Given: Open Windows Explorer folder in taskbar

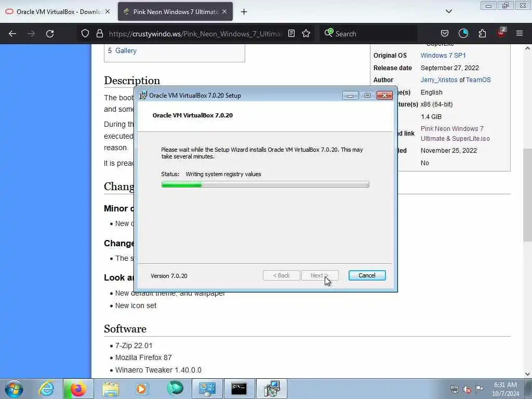Looking at the screenshot, I should [111, 389].
